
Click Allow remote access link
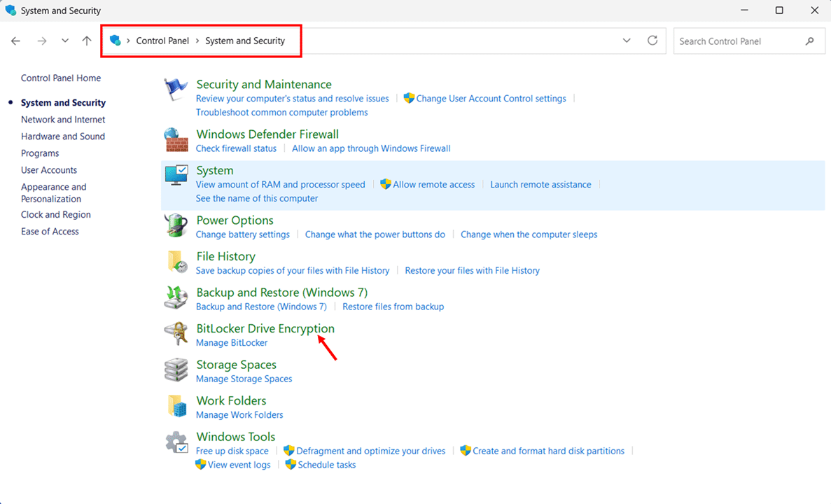[433, 185]
